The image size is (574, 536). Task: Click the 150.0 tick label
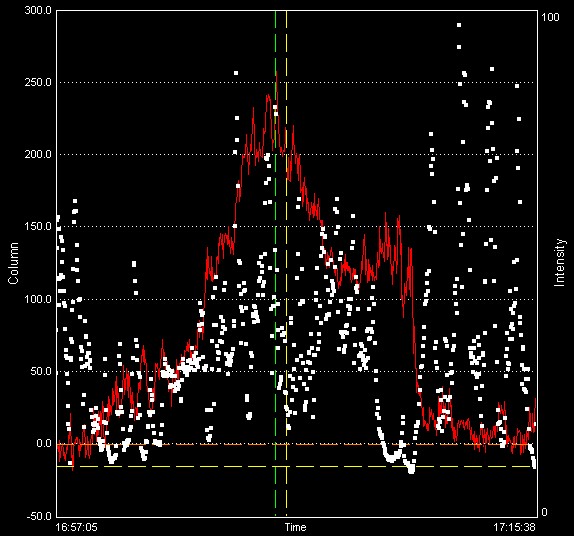[x=38, y=226]
